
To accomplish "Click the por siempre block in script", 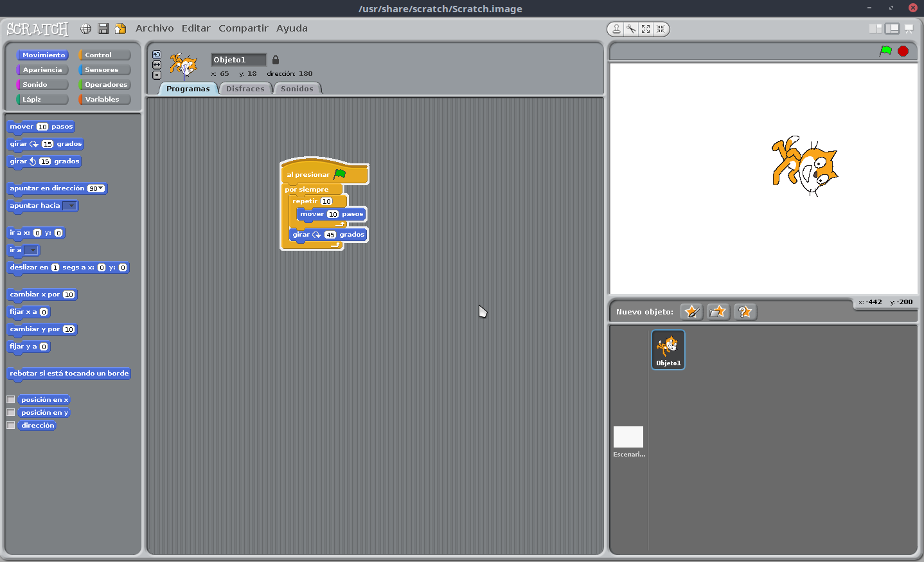I will (x=307, y=190).
